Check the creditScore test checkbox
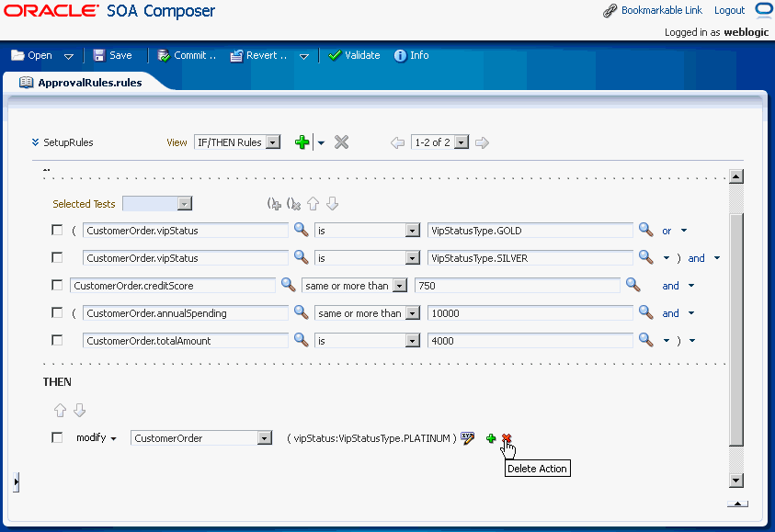775x532 pixels. 57,286
